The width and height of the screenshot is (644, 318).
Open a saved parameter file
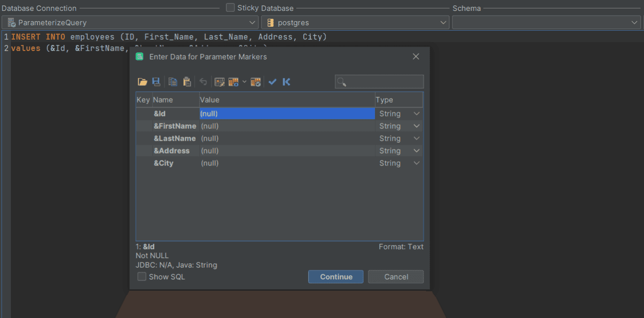(x=142, y=82)
